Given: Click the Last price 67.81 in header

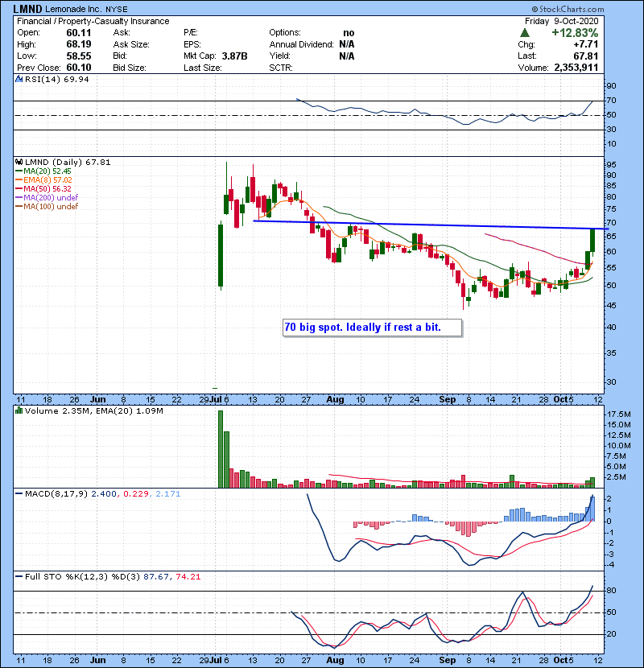Looking at the screenshot, I should point(586,56).
